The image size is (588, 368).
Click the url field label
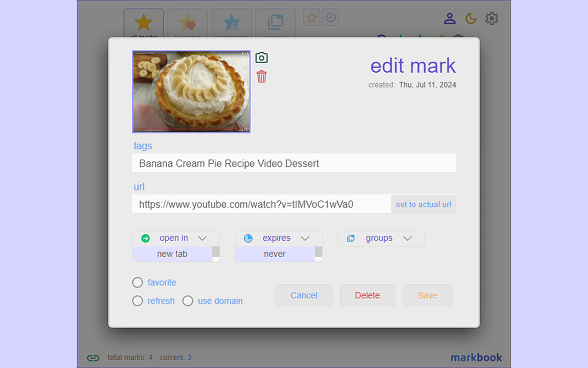(x=139, y=187)
